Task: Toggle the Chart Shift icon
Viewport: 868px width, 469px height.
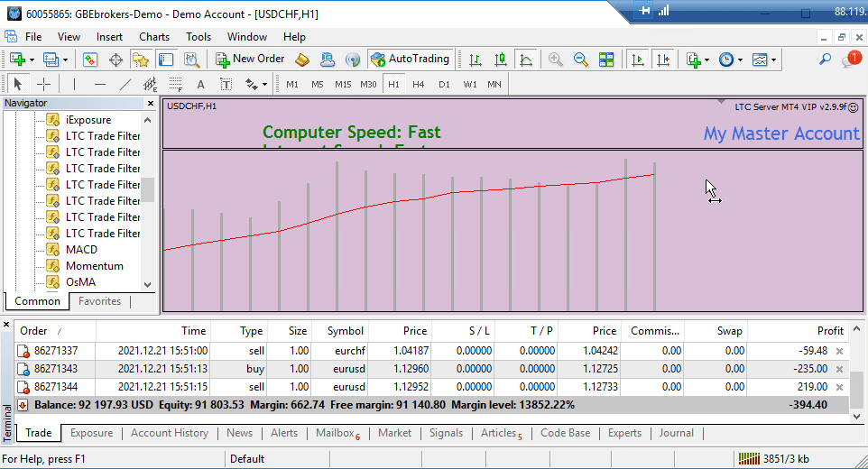Action: (x=663, y=60)
